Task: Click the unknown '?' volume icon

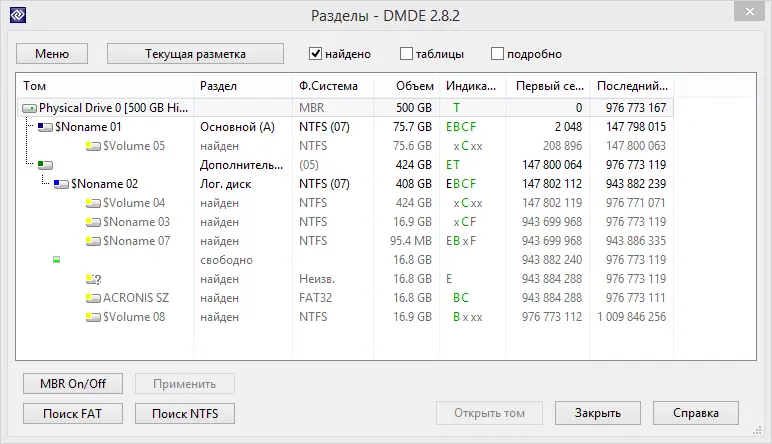Action: [94, 279]
